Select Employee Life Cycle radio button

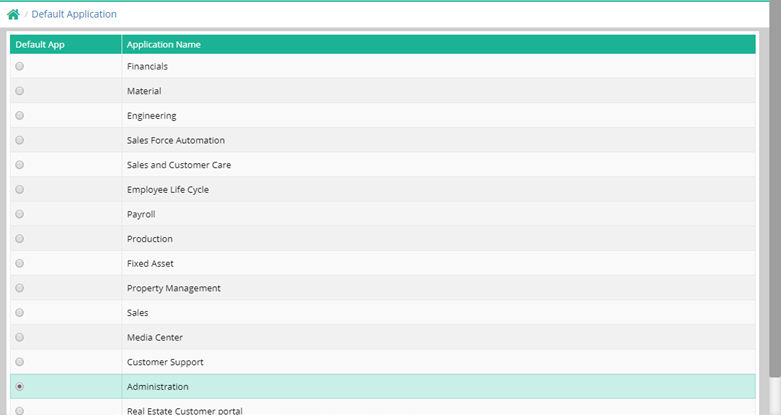pyautogui.click(x=20, y=189)
